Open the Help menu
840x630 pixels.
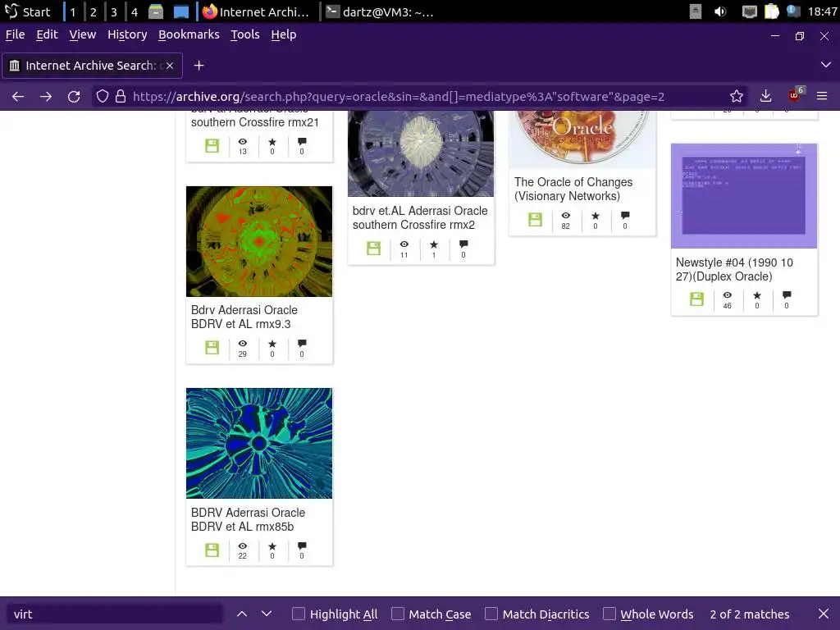283,34
